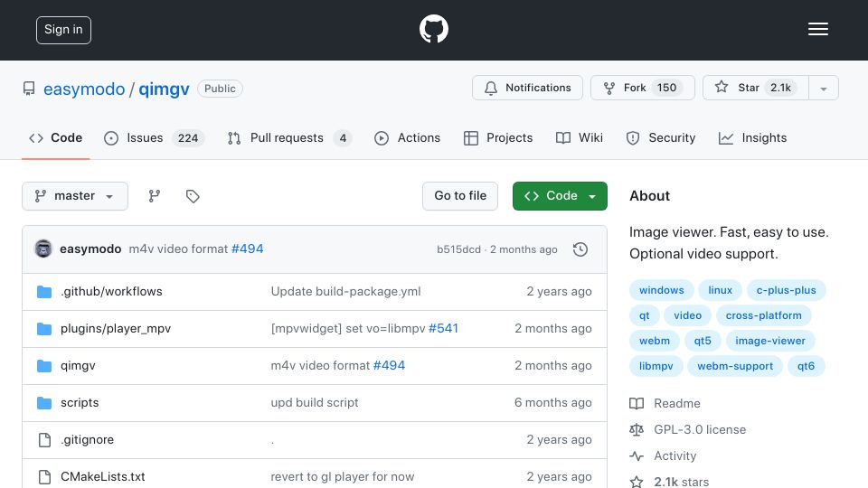Select the webm topic tag

[x=655, y=342]
